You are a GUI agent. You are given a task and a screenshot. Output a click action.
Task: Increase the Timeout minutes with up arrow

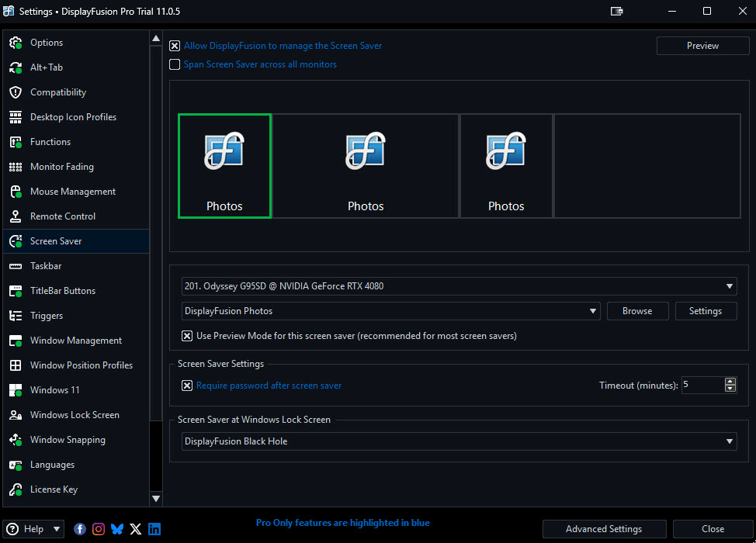pos(730,382)
